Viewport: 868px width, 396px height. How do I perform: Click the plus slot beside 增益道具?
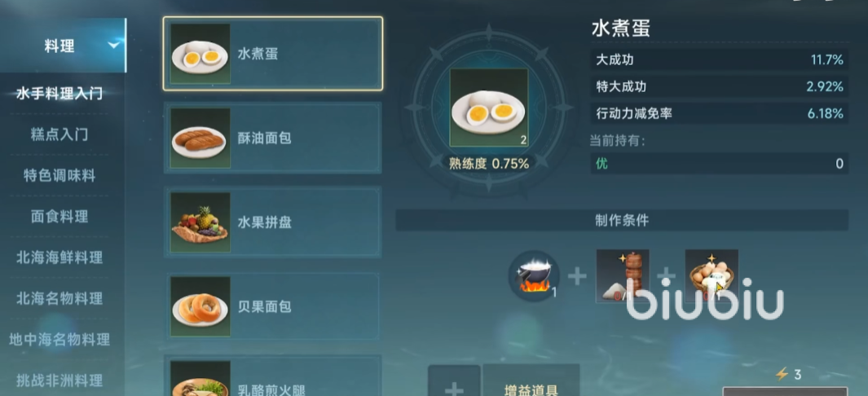(x=454, y=381)
